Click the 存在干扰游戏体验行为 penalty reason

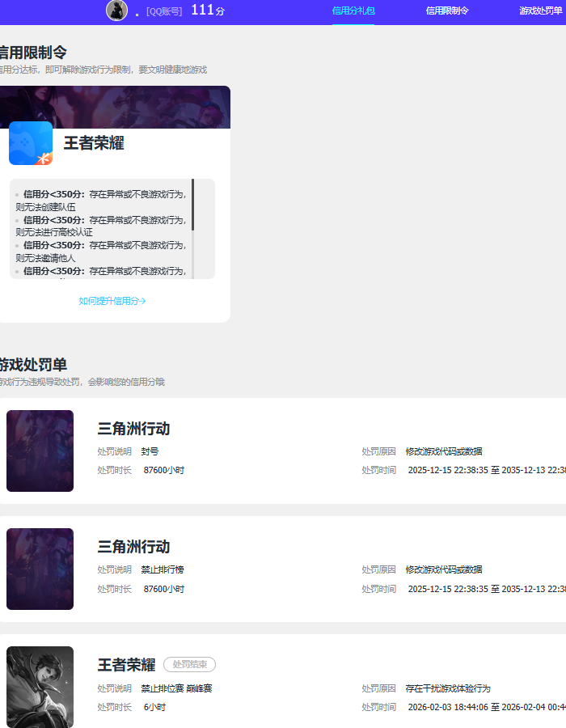(448, 688)
